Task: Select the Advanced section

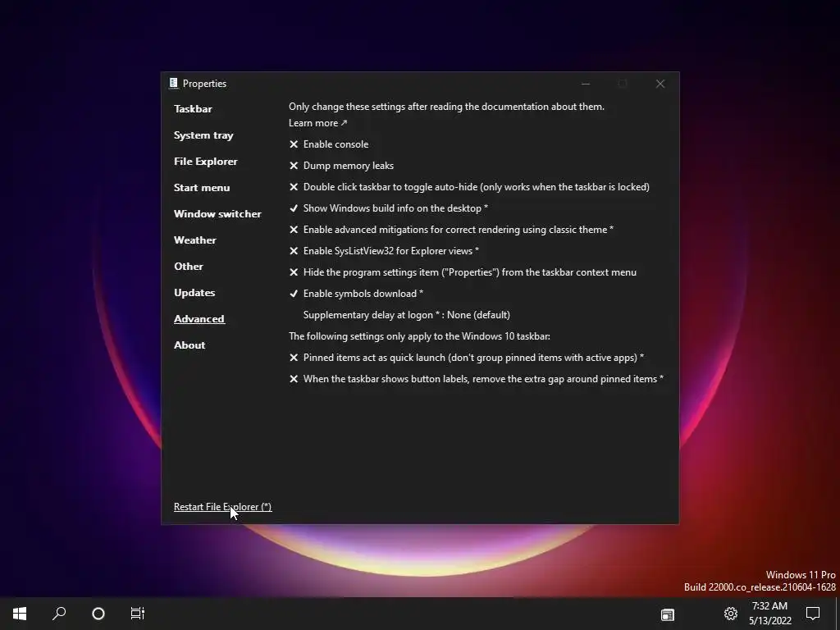Action: click(x=199, y=319)
